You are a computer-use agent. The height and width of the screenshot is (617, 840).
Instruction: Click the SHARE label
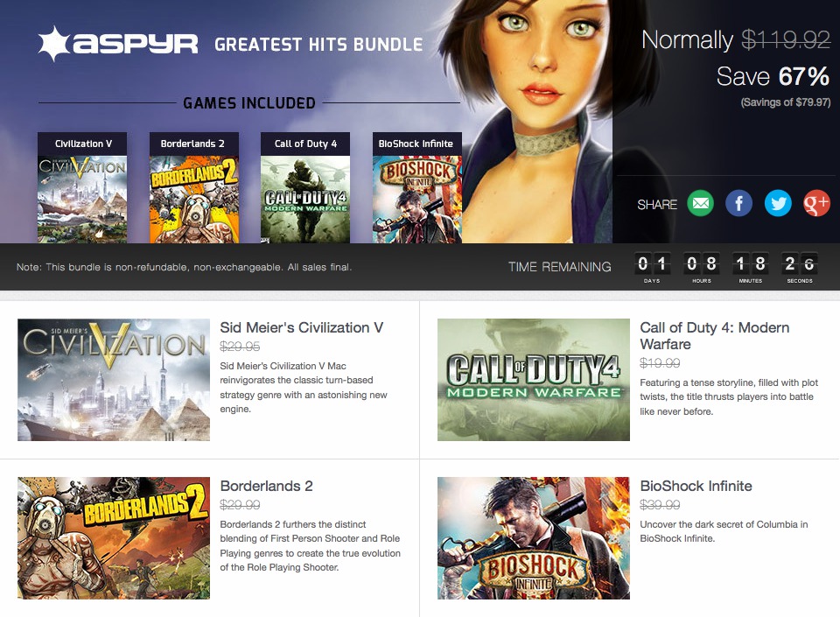[x=657, y=205]
